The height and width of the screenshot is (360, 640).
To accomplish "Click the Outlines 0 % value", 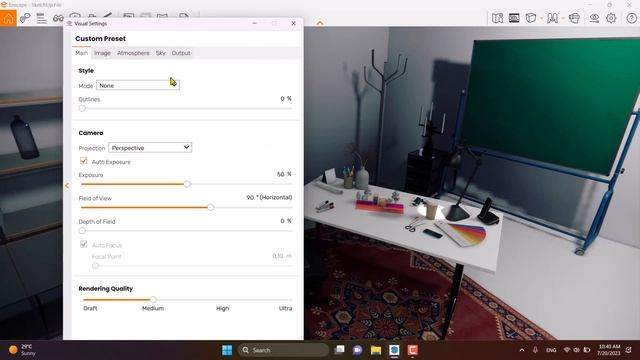I will 286,99.
